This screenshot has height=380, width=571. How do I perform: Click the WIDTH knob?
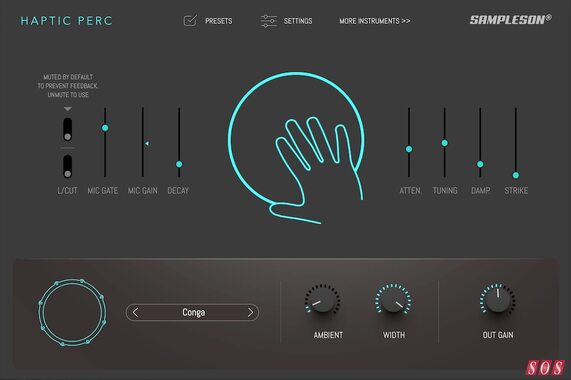point(394,300)
